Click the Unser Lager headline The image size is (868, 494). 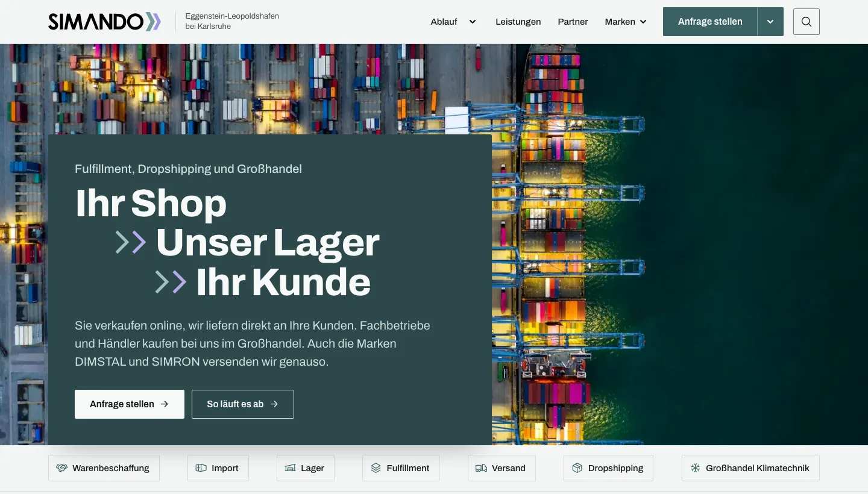[x=268, y=243]
